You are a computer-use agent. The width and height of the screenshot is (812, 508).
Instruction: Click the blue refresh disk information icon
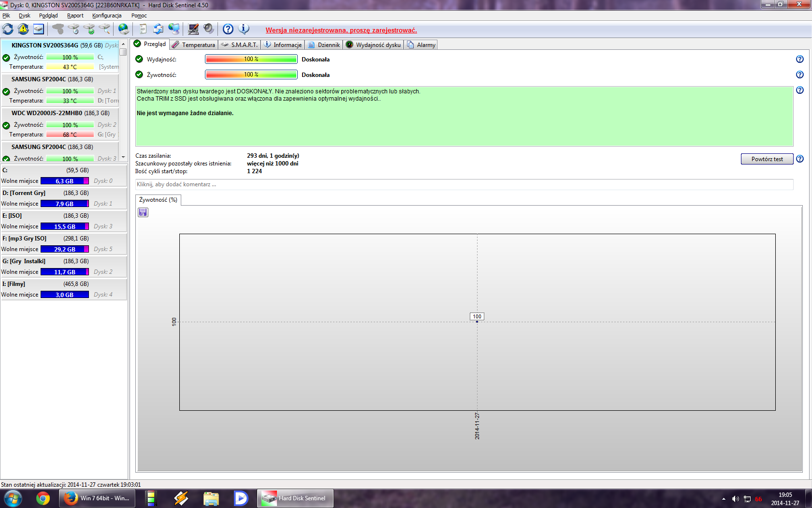tap(8, 29)
